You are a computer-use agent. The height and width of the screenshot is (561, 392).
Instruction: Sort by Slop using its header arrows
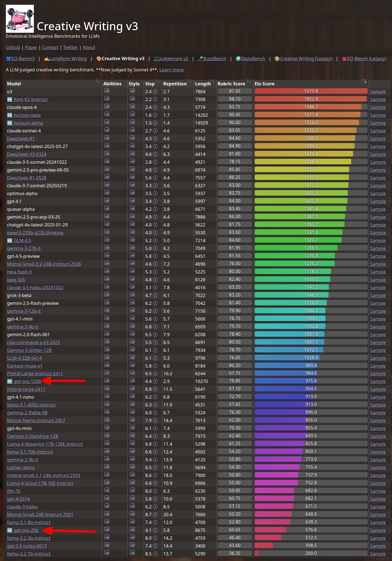point(158,81)
